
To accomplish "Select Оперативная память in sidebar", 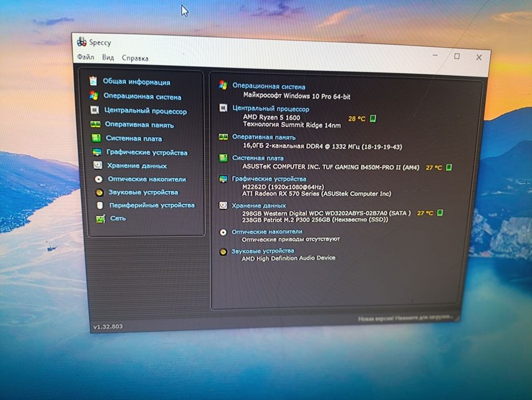I will (x=139, y=125).
